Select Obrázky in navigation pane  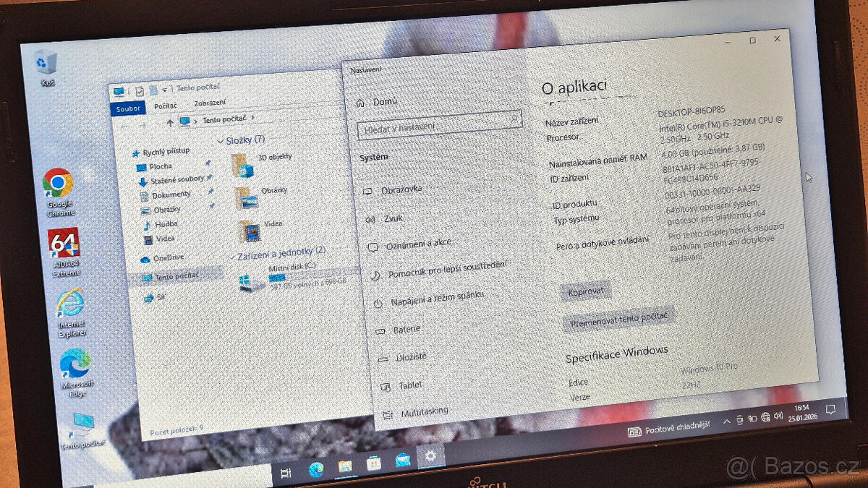(x=167, y=210)
